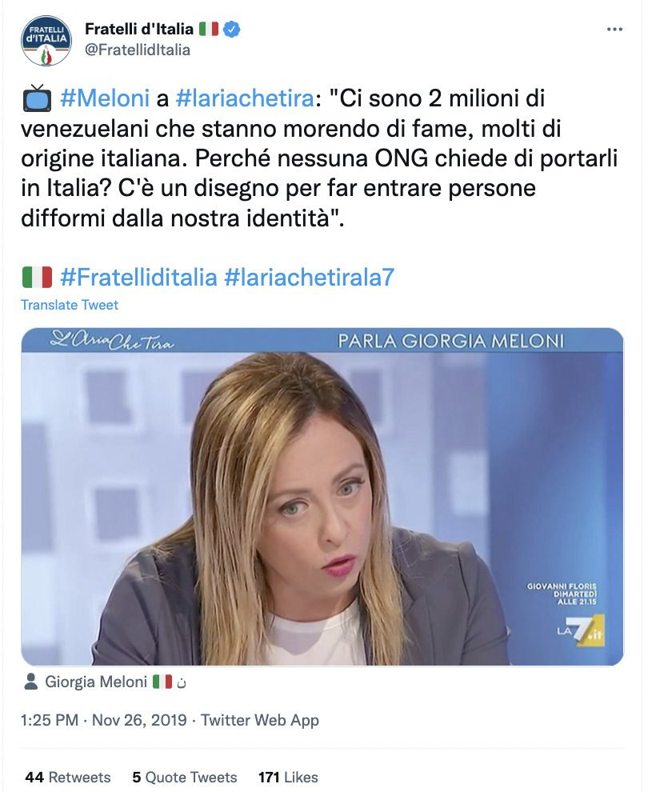The width and height of the screenshot is (672, 792).
Task: Open the #Fratelliditalia hashtag
Action: [138, 278]
